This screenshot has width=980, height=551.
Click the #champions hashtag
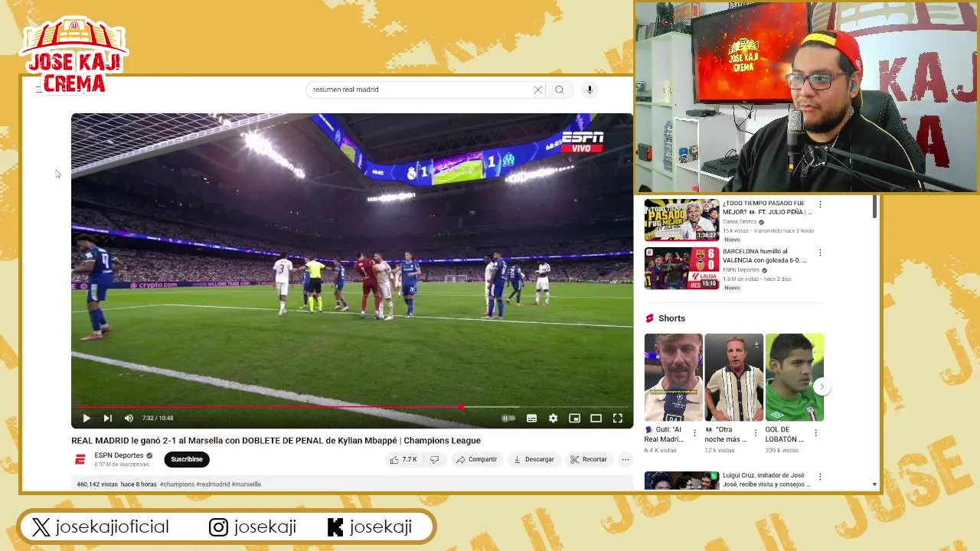(x=177, y=484)
